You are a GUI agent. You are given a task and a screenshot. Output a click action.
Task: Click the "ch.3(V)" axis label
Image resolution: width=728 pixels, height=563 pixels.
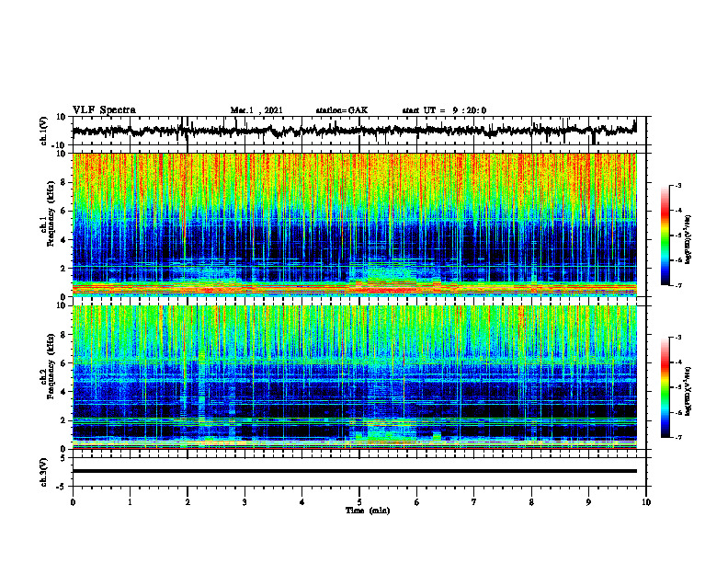[x=44, y=473]
